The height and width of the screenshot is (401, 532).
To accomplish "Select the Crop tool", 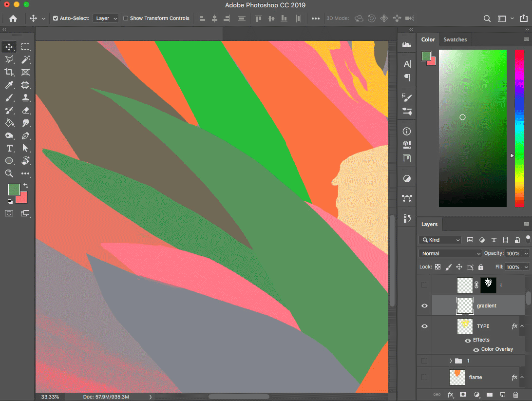I will (9, 72).
